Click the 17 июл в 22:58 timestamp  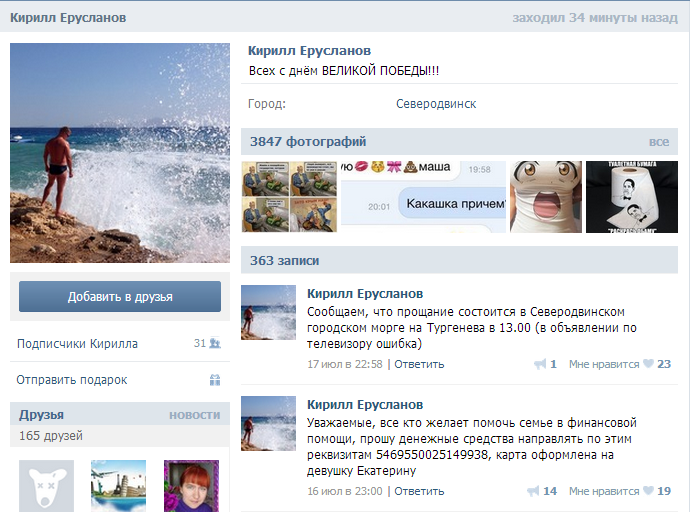[x=345, y=364]
